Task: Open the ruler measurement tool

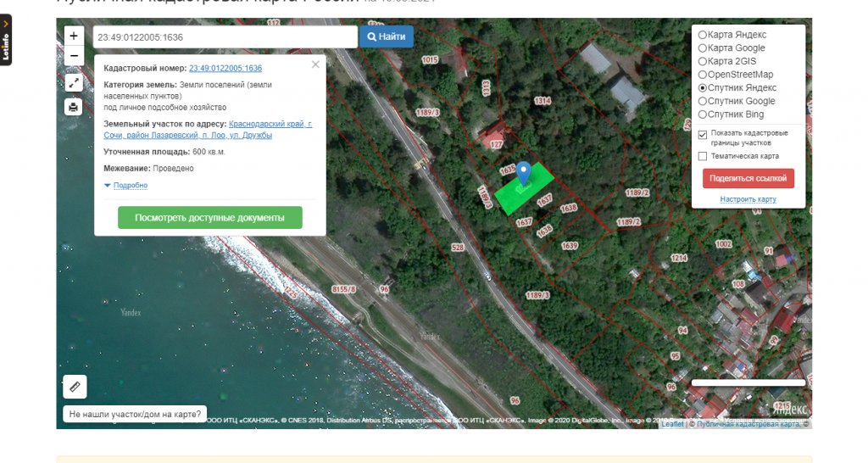Action: 75,387
